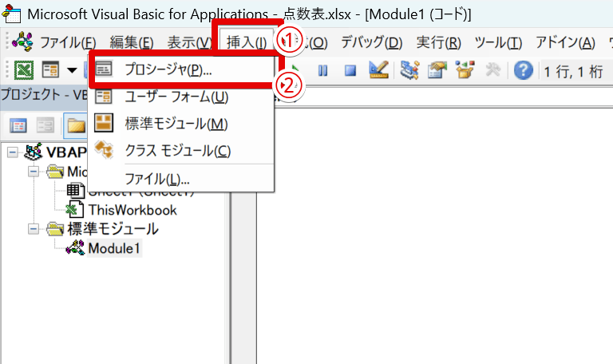Open the 挿入(I) menu

tap(247, 42)
